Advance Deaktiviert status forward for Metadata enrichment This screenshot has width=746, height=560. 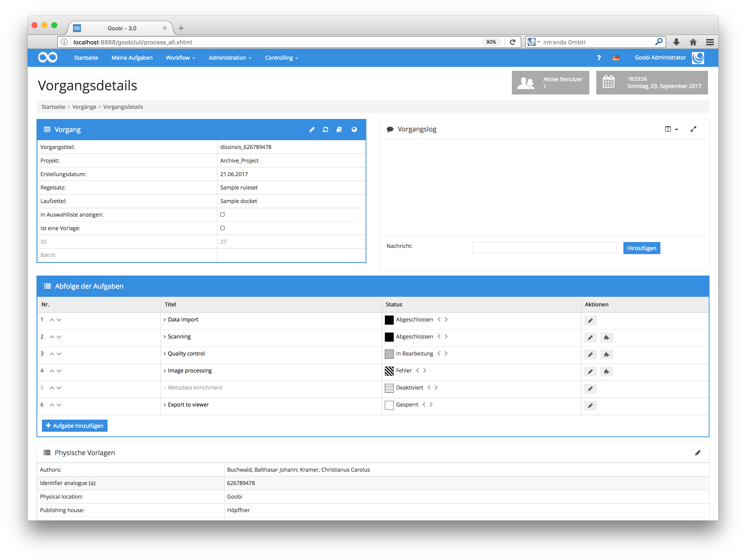(x=436, y=388)
